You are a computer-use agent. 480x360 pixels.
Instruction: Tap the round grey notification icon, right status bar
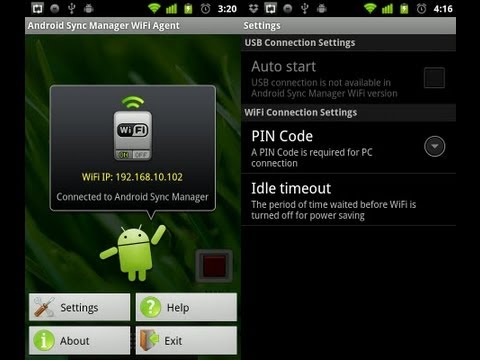(x=288, y=8)
